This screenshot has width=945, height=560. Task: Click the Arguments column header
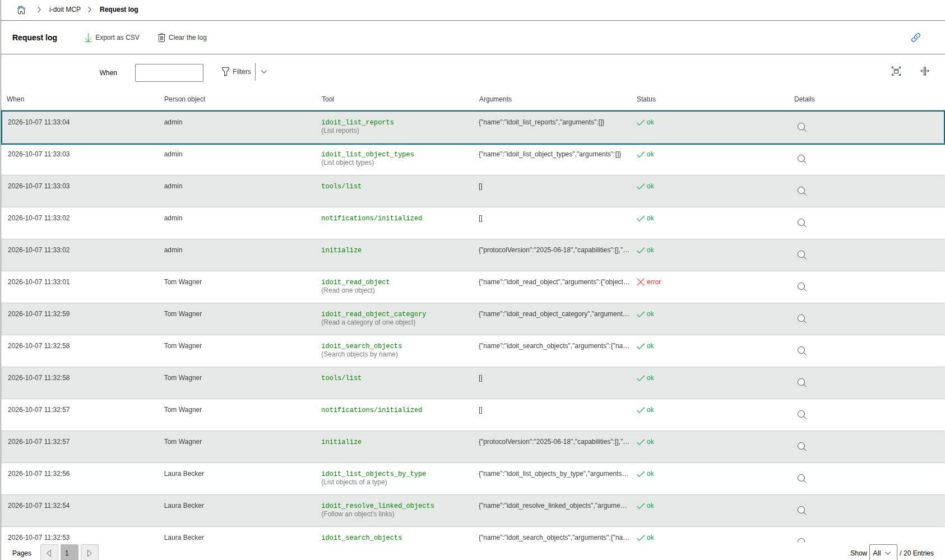tap(495, 99)
